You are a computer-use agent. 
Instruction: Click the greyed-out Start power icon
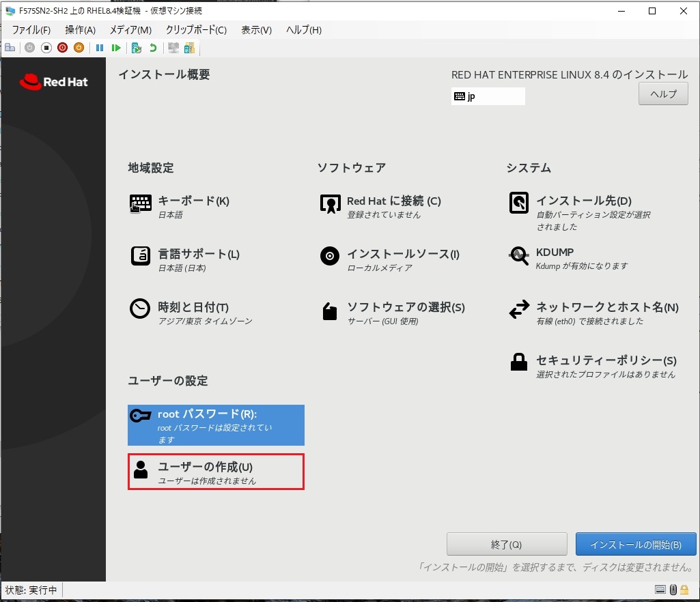tap(29, 48)
